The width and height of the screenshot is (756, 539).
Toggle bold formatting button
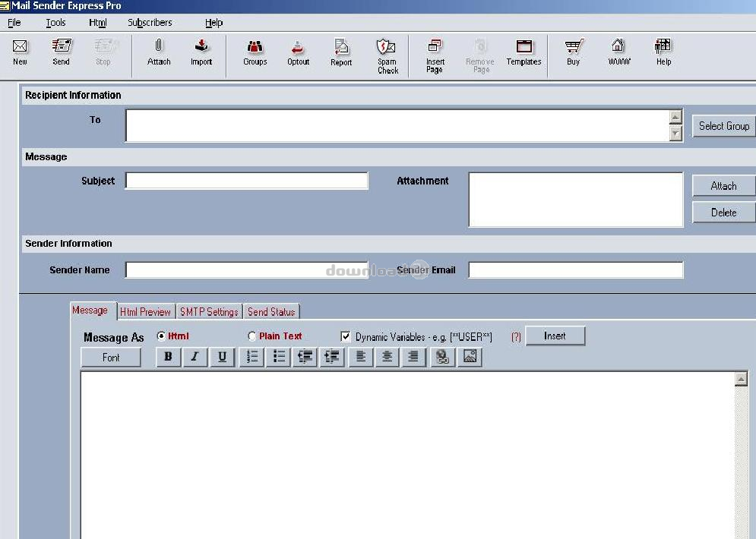pyautogui.click(x=168, y=357)
